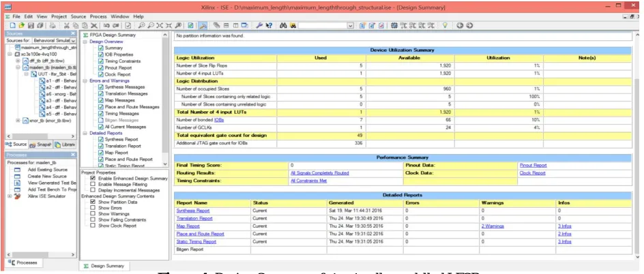Open the Pinout Report link in Performance Summary
644x274 pixels.
533,166
